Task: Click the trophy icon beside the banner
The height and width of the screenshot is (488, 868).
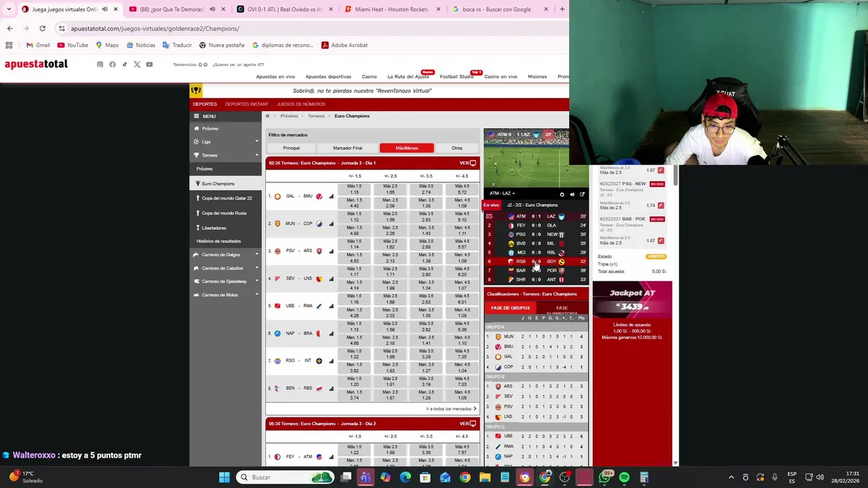Action: tap(195, 90)
